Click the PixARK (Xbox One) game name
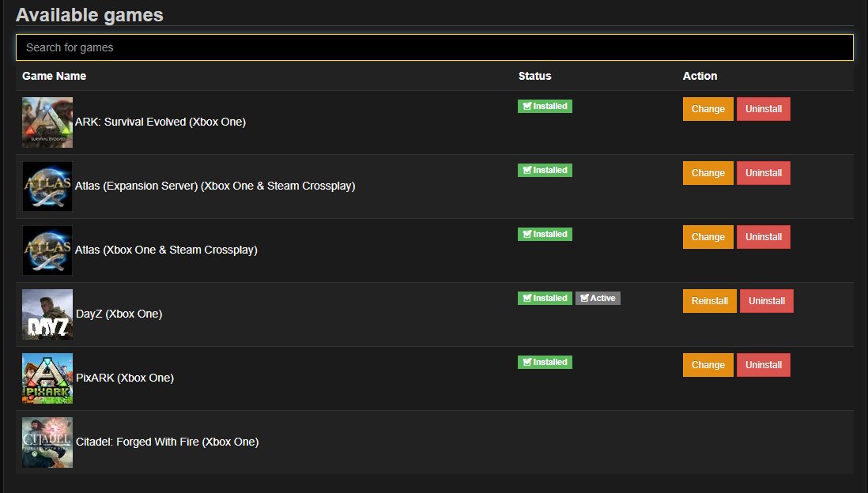The width and height of the screenshot is (868, 493). [x=125, y=378]
